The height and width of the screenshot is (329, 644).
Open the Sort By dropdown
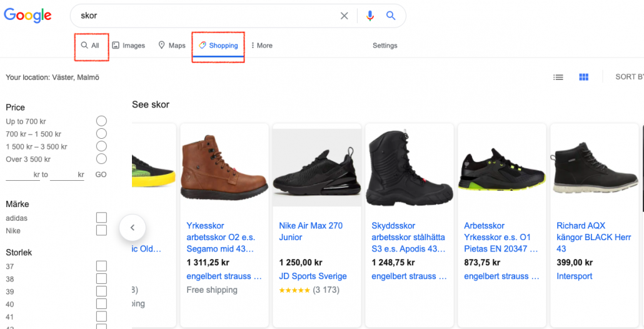point(629,77)
